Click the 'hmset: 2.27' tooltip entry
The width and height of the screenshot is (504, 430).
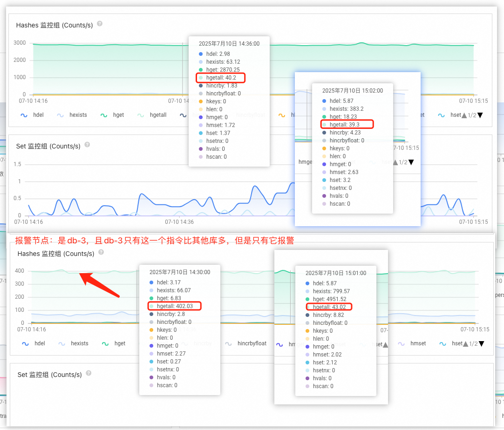pyautogui.click(x=168, y=354)
